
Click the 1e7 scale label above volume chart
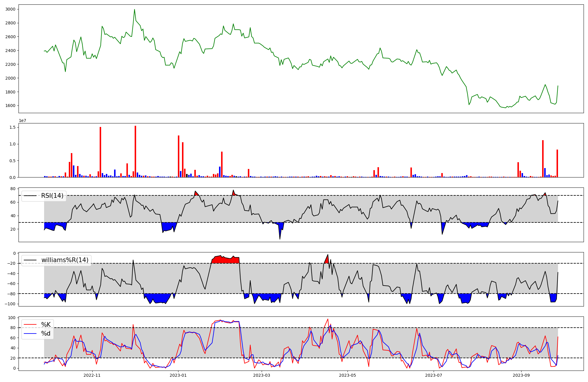coord(23,121)
